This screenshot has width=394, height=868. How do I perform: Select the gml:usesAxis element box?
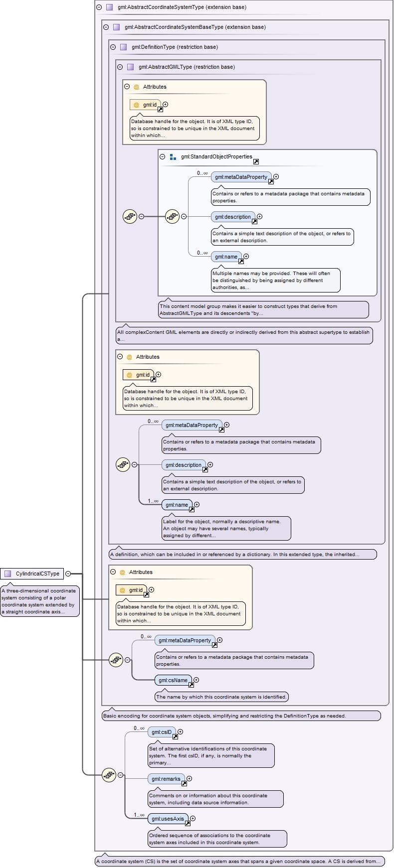167,818
